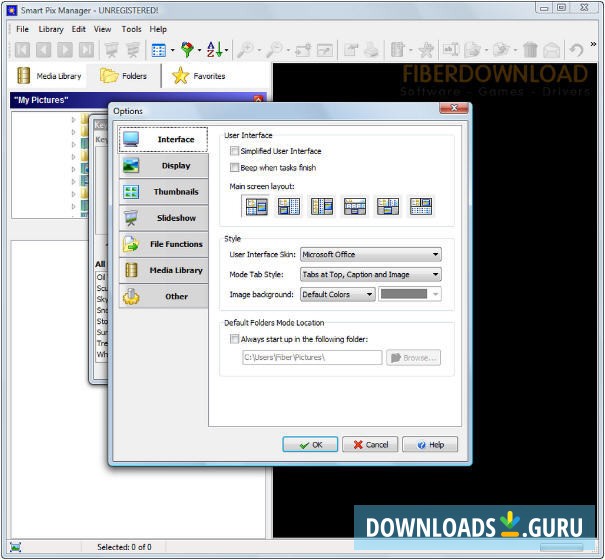Click the "Selected: 0 of 0" status text
This screenshot has height=560, width=605.
tap(124, 547)
